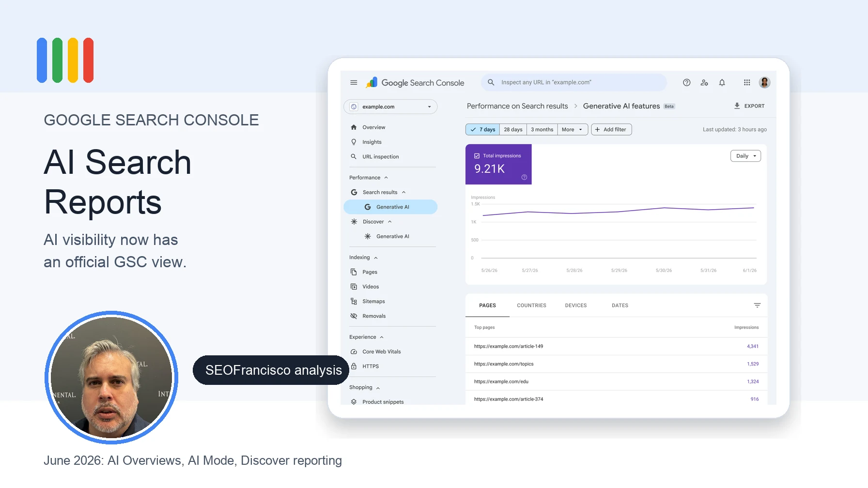Click the 5/29/26 date on the chart axis
This screenshot has height=488, width=868.
(x=619, y=271)
